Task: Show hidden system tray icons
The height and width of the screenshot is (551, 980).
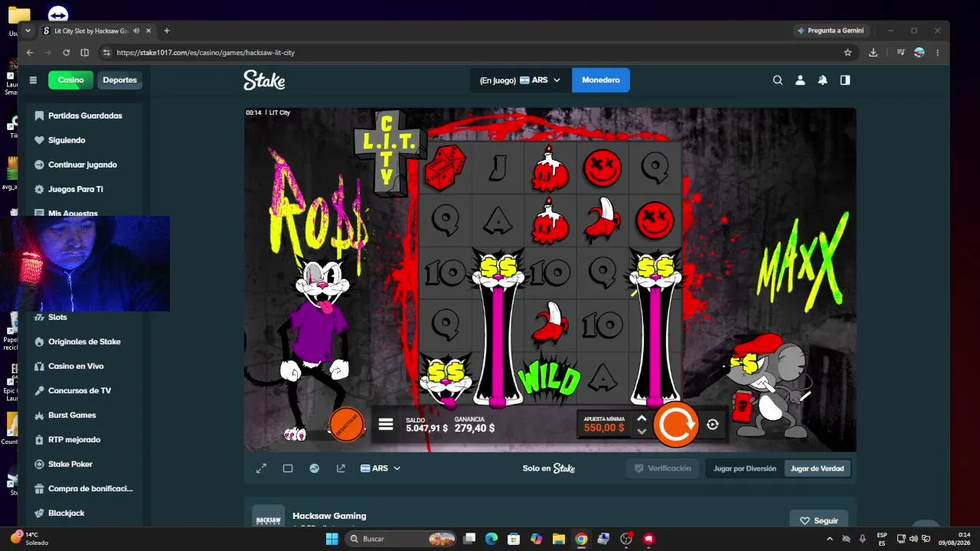Action: tap(830, 539)
